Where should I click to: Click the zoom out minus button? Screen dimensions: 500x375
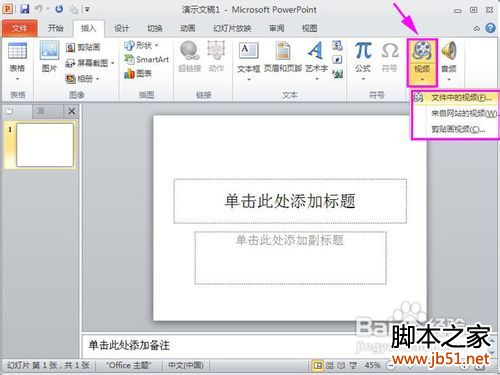click(391, 366)
